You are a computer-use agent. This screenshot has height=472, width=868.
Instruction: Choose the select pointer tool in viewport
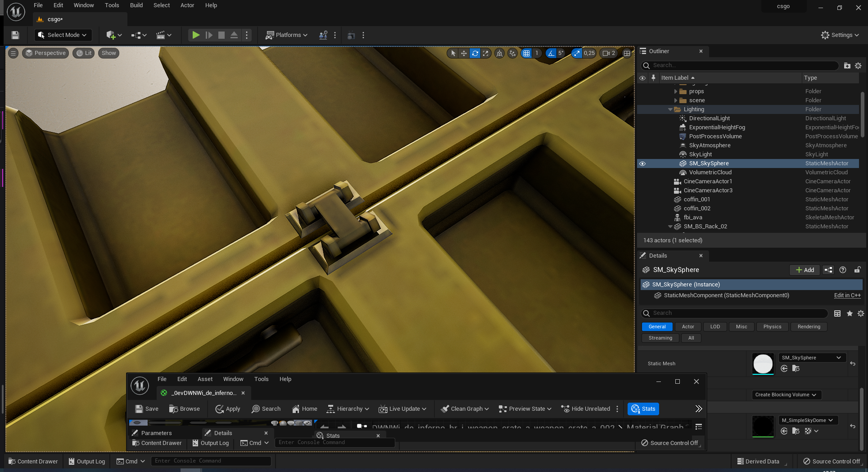(x=453, y=53)
